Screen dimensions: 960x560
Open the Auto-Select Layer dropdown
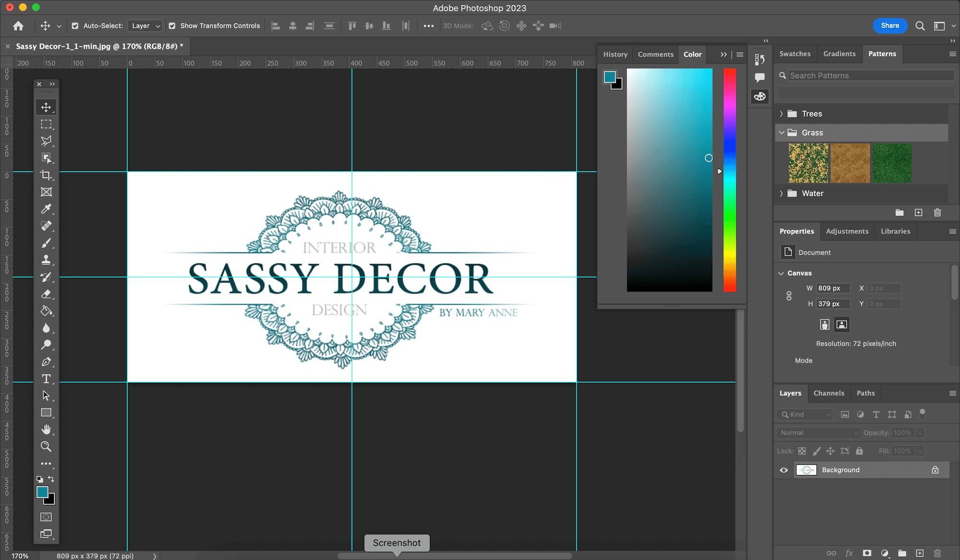pyautogui.click(x=145, y=26)
